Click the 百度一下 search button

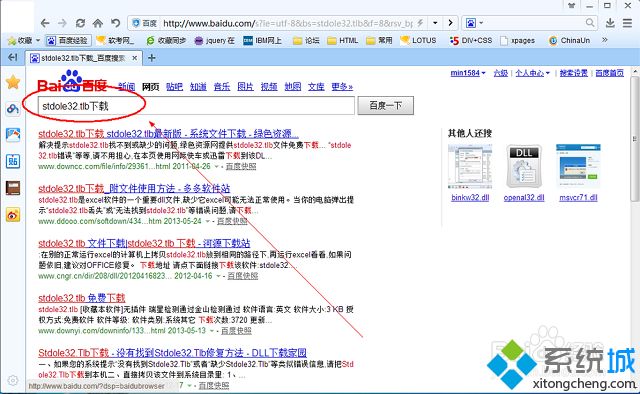(x=386, y=106)
